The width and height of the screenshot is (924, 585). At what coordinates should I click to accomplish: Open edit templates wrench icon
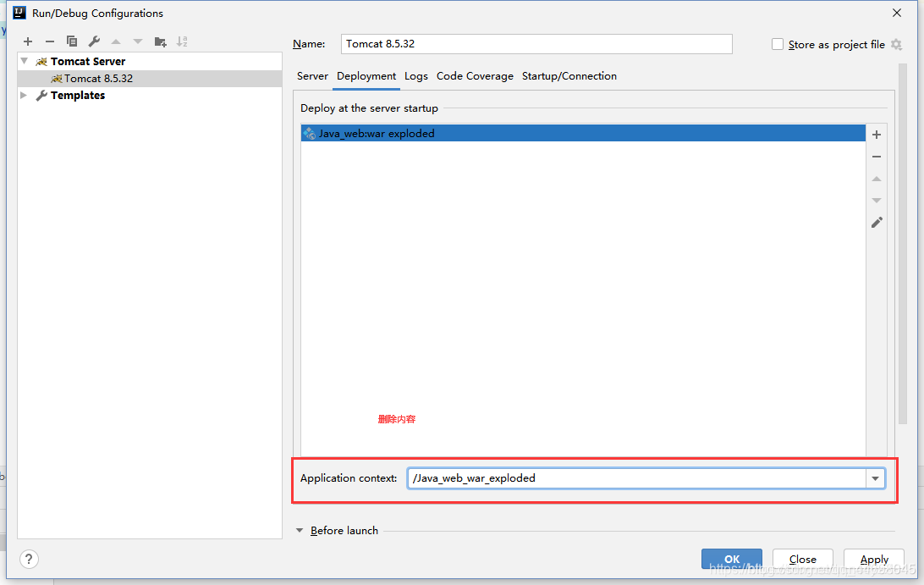pos(94,41)
